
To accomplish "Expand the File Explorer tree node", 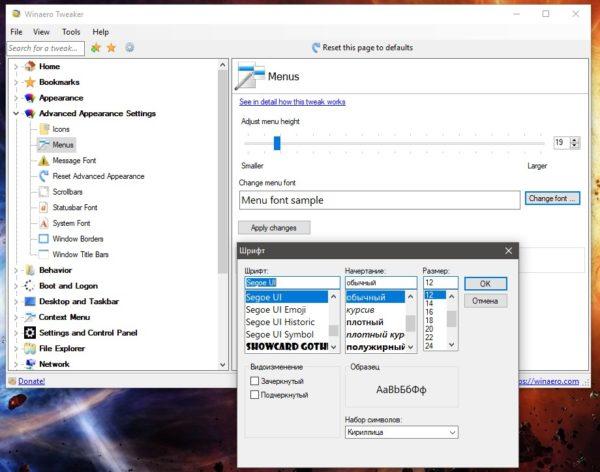I will click(16, 349).
